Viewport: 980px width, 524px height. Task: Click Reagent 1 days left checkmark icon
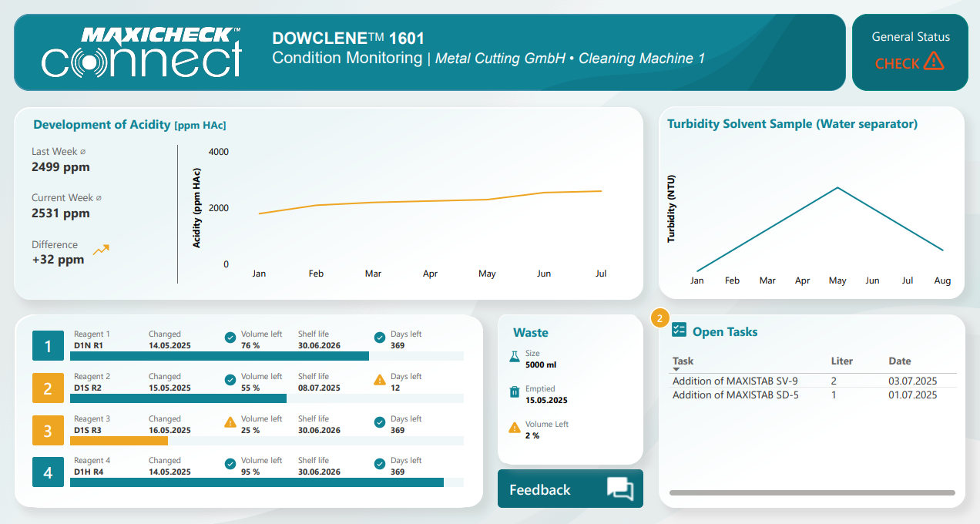pos(379,338)
